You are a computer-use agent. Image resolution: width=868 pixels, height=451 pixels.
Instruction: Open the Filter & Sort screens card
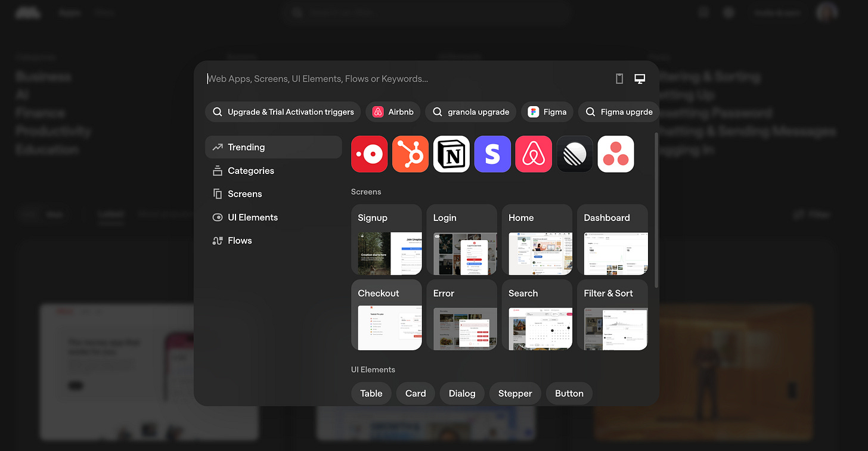pyautogui.click(x=612, y=315)
